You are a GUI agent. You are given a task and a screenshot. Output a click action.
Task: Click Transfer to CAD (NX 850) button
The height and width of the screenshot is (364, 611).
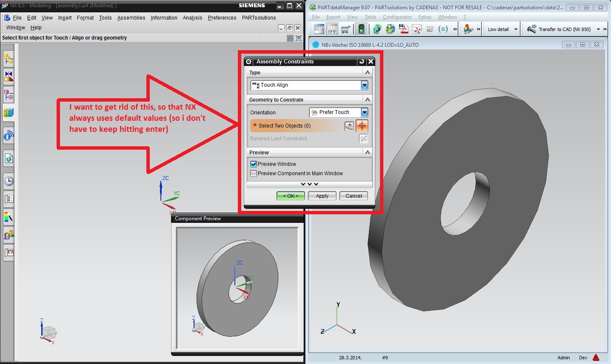559,29
